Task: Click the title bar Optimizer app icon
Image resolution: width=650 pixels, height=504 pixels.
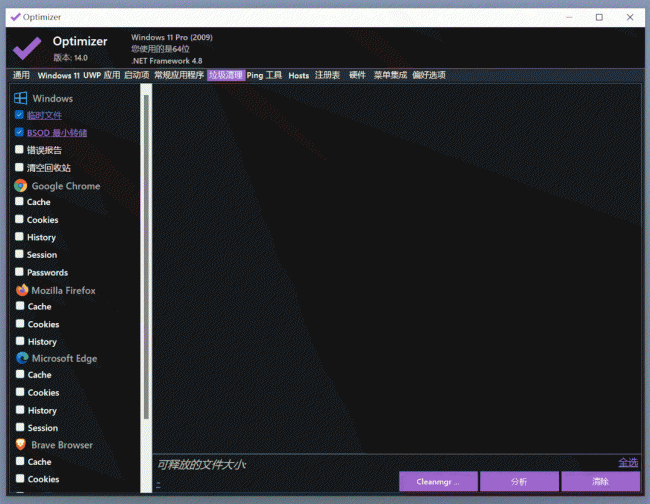Action: pyautogui.click(x=15, y=17)
